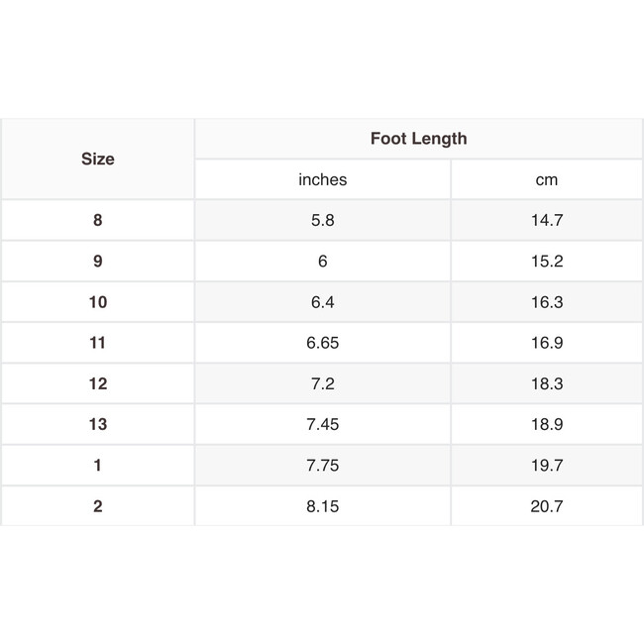Click size 9 row label
644x644 pixels.
click(97, 262)
